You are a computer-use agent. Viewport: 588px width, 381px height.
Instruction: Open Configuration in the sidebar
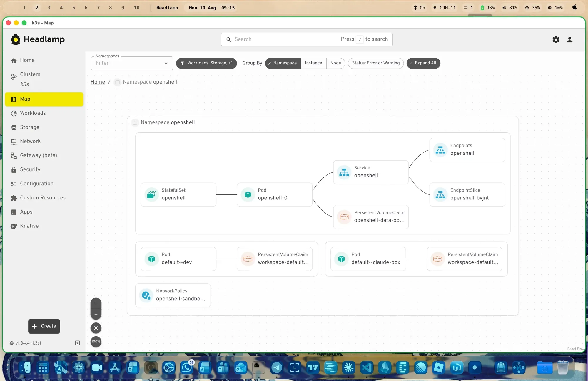point(44,184)
